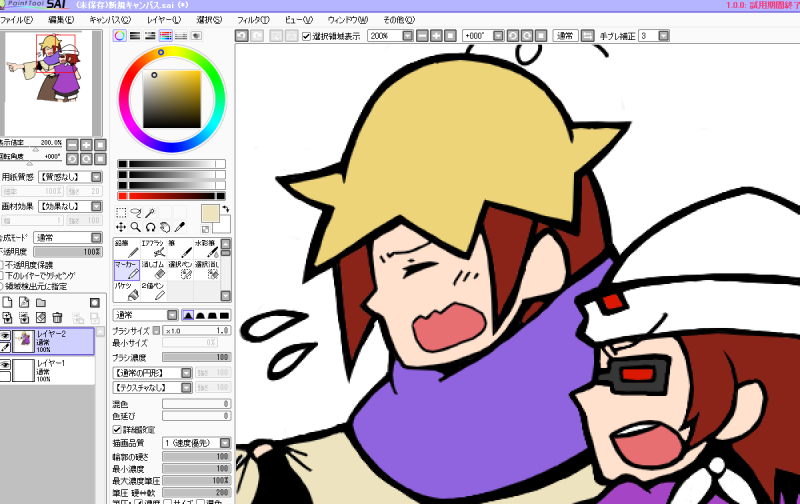
Task: Open the layer blending mode dropdown
Action: (x=96, y=238)
